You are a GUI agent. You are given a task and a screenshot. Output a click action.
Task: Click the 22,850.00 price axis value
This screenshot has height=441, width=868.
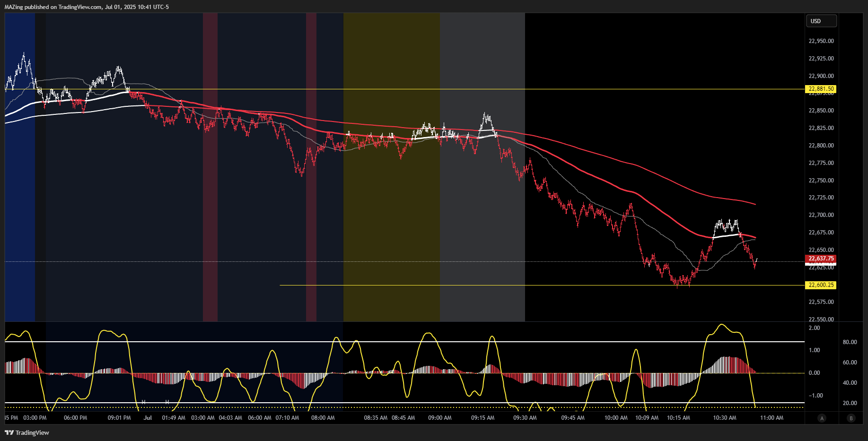click(821, 111)
